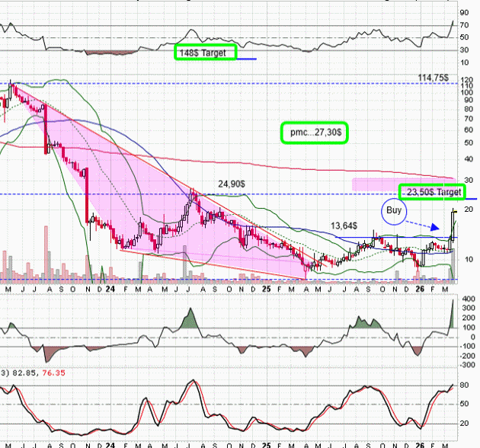480x448 pixels.
Task: Jump to year "24" on the time axis
Action: point(110,289)
